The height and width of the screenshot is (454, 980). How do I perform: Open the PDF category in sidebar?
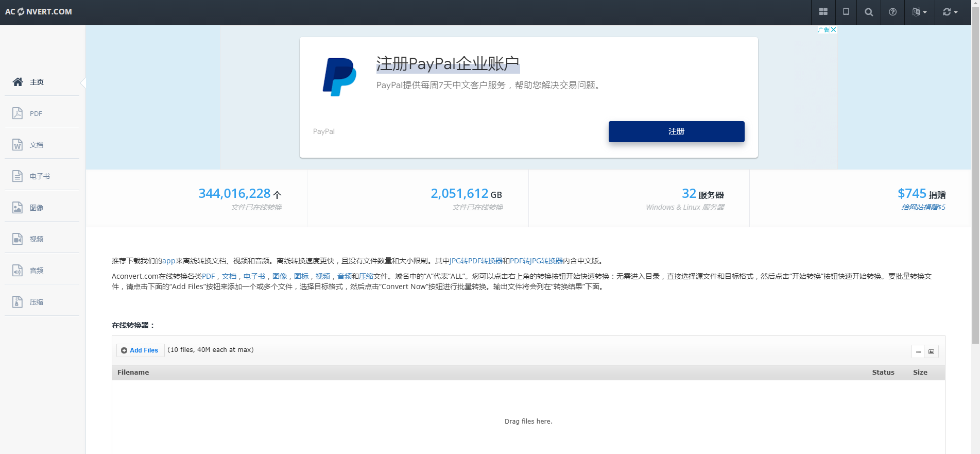(42, 113)
